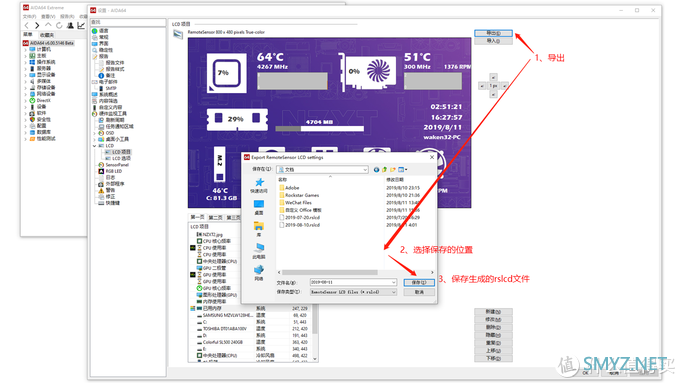This screenshot has height=383, width=680.
Task: Expand OSD node in settings tree
Action: pyautogui.click(x=95, y=133)
